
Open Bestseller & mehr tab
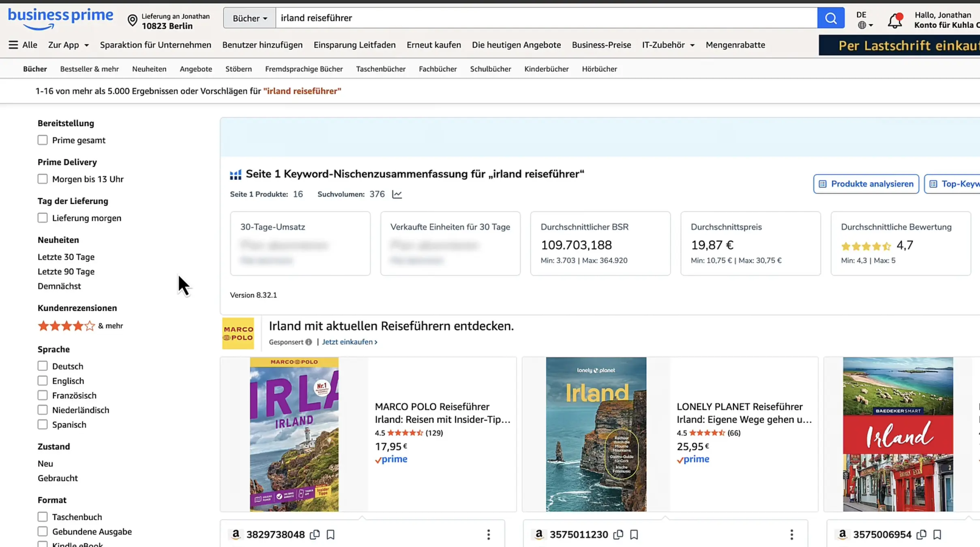90,69
